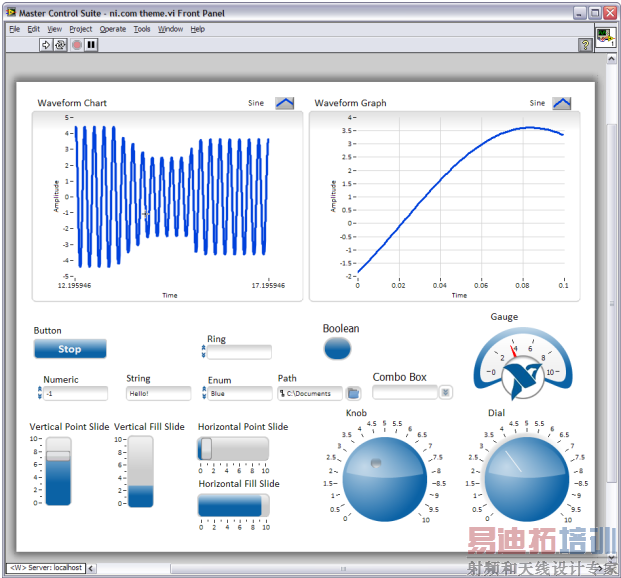The height and width of the screenshot is (578, 621).
Task: Click the Knob control
Action: tap(385, 479)
